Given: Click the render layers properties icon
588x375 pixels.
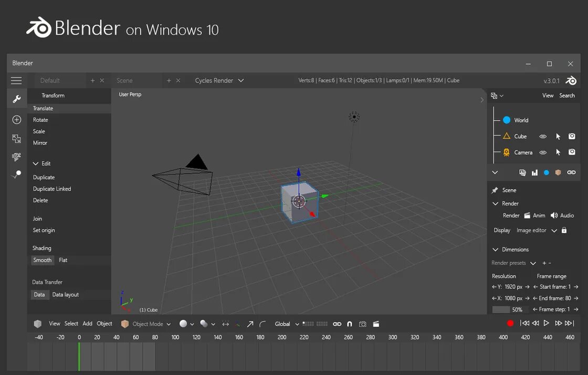Looking at the screenshot, I should coord(522,172).
